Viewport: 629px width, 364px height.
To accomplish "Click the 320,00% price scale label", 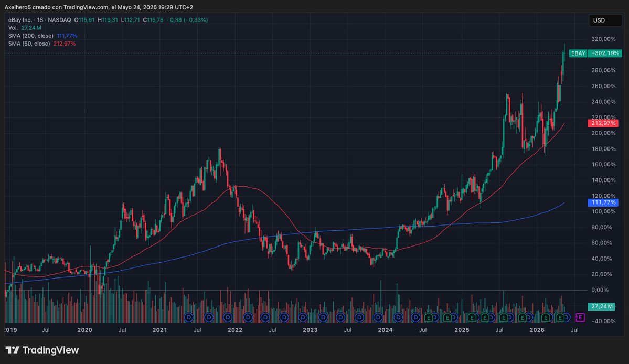I will [603, 39].
